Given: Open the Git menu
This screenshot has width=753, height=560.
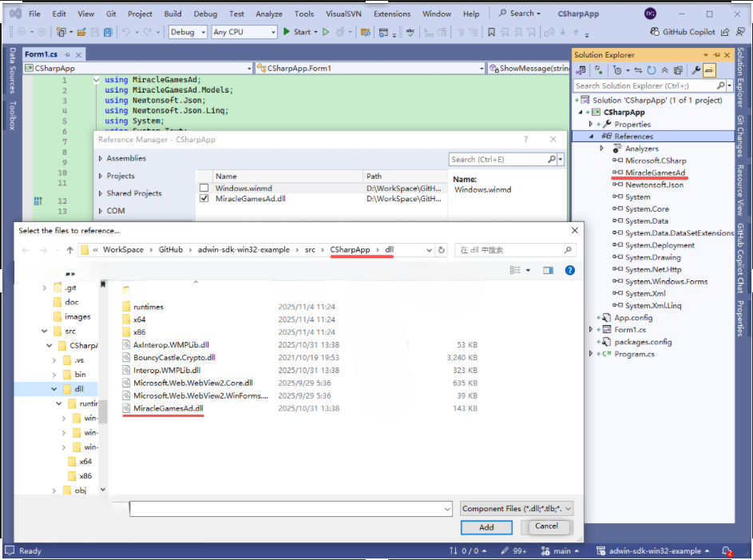Looking at the screenshot, I should [111, 13].
